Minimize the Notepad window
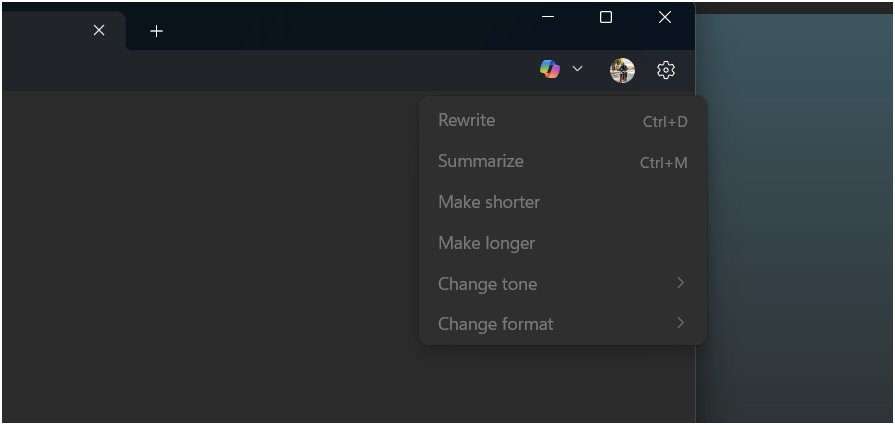Viewport: 895px width, 425px height. 548,17
